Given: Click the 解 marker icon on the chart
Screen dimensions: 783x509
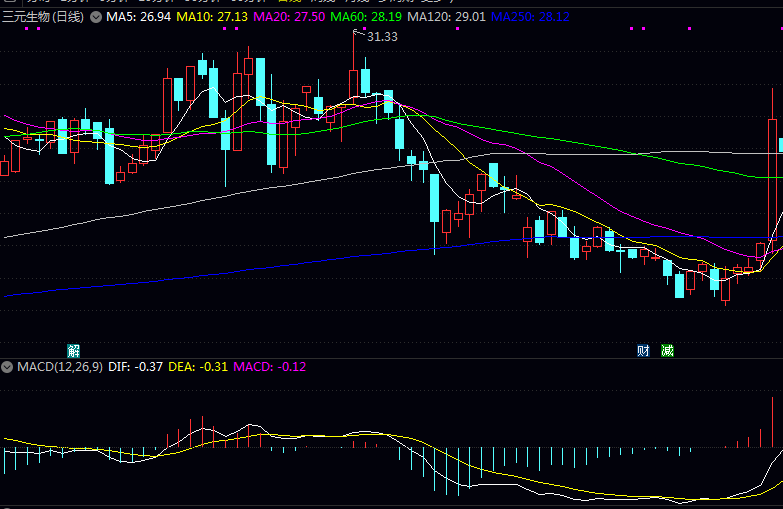Looking at the screenshot, I should pos(73,350).
